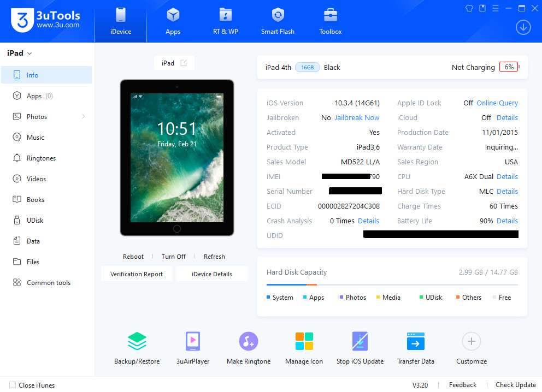
Task: Open the Data sidebar section
Action: tap(46, 241)
